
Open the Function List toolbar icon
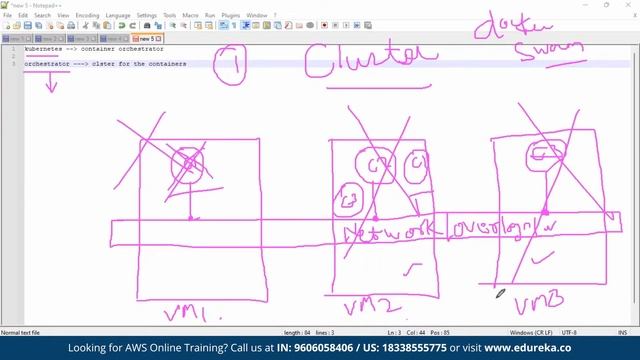289,26
